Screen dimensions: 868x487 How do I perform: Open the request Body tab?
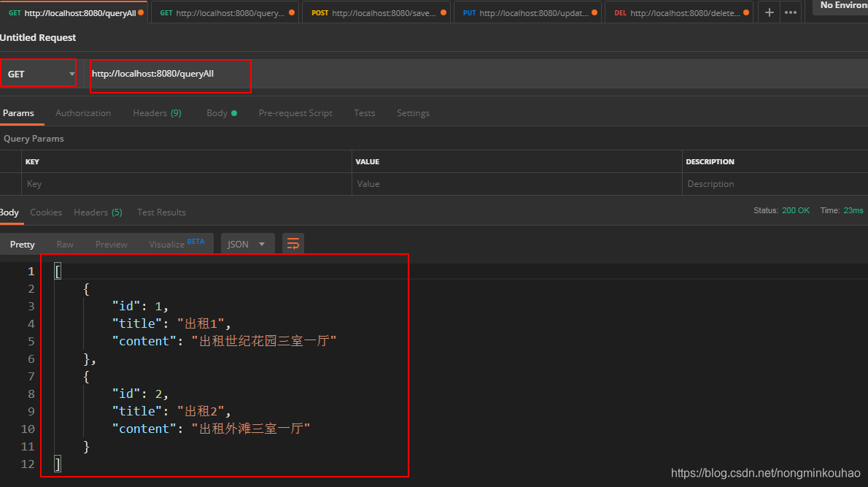pyautogui.click(x=222, y=113)
